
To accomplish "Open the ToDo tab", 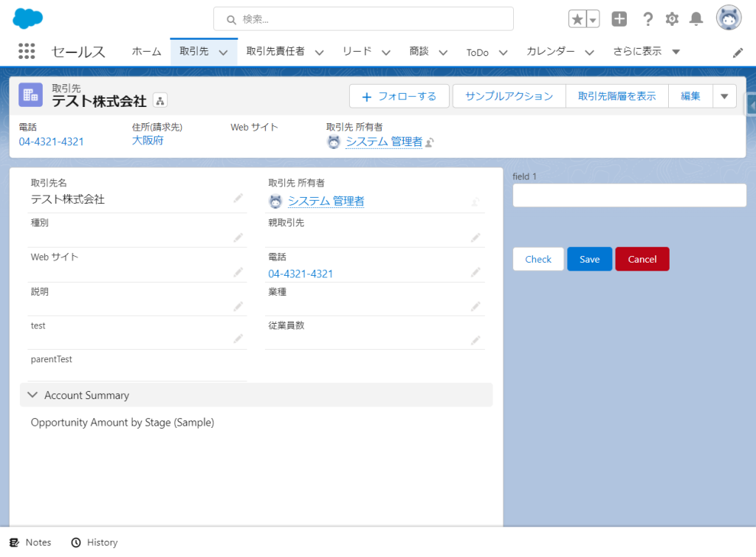I will (478, 52).
